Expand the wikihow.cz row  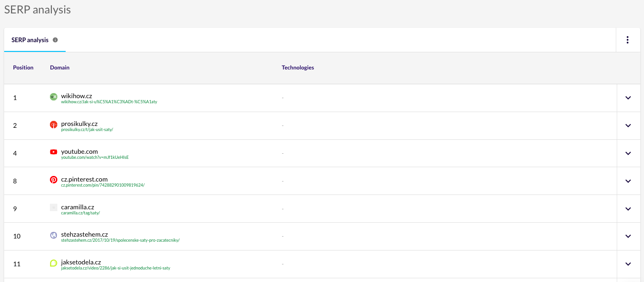coord(628,98)
